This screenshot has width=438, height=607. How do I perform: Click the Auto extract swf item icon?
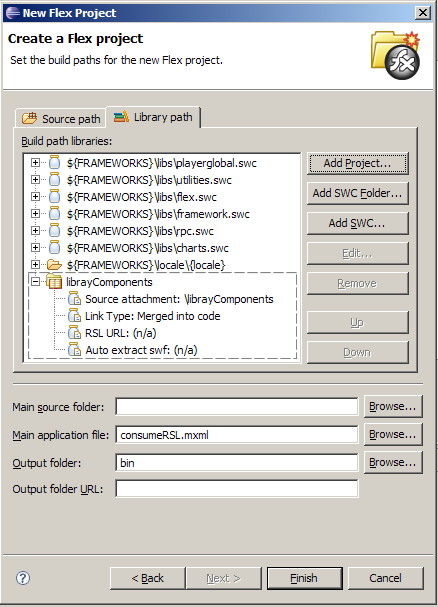[74, 350]
